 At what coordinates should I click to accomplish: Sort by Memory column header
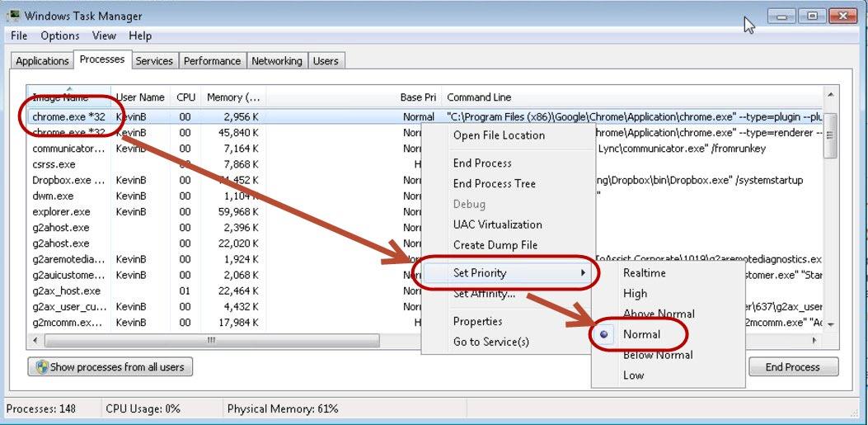click(233, 97)
